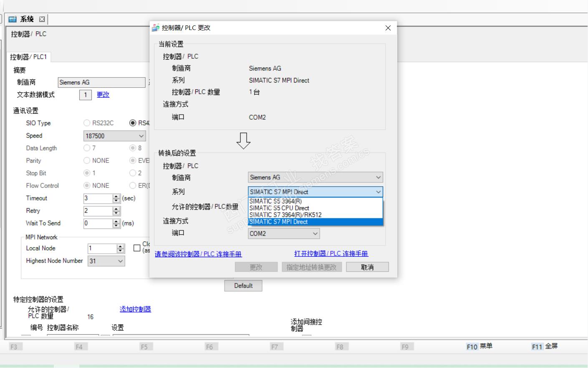This screenshot has width=588, height=368.
Task: Click the 允许的控制器/PLC数量 label in dialog
Action: pyautogui.click(x=205, y=207)
